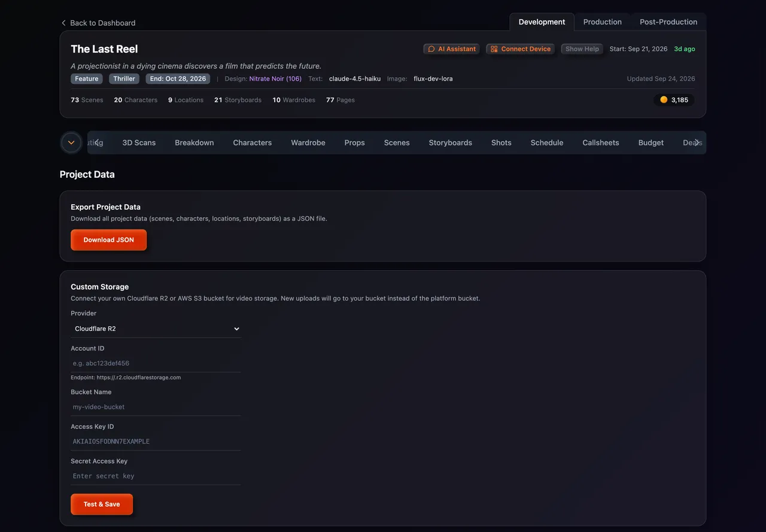Click the 10 Wardrobes stat

pyautogui.click(x=294, y=100)
